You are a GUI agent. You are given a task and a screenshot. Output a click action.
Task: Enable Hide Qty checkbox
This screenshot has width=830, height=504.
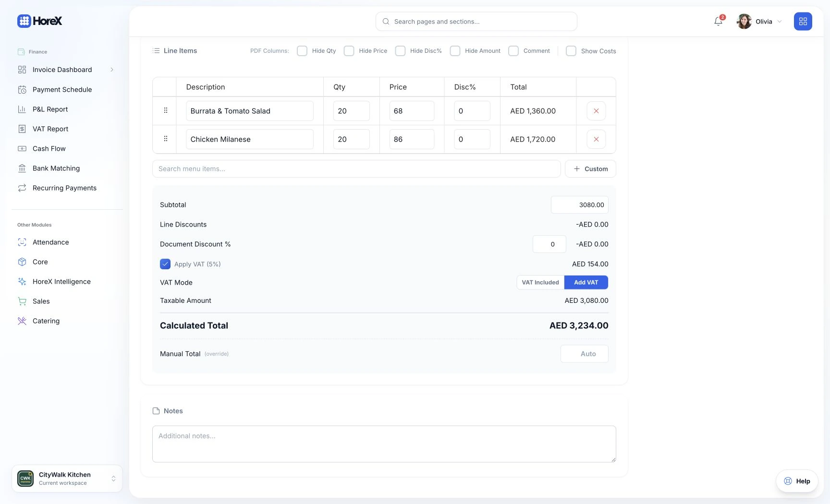pyautogui.click(x=302, y=51)
